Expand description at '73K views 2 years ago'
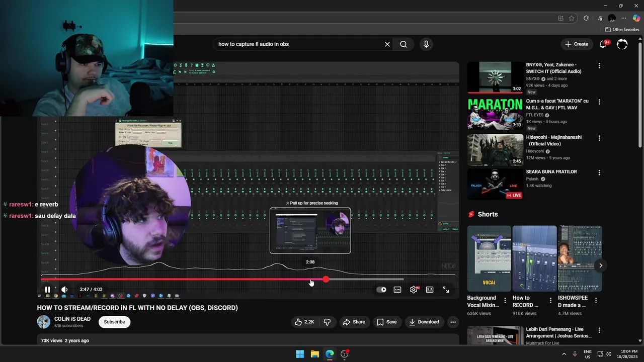Viewport: 644px width, 362px height. (65, 341)
